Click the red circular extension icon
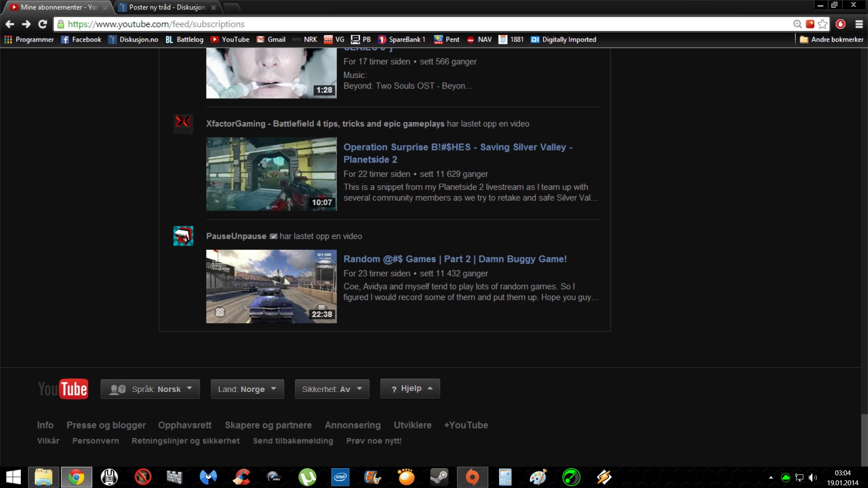The image size is (868, 488). (840, 24)
